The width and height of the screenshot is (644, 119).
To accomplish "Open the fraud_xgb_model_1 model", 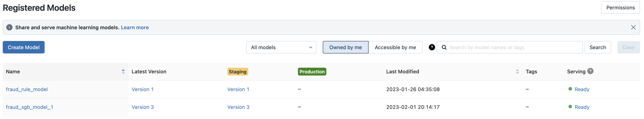I will [x=30, y=107].
